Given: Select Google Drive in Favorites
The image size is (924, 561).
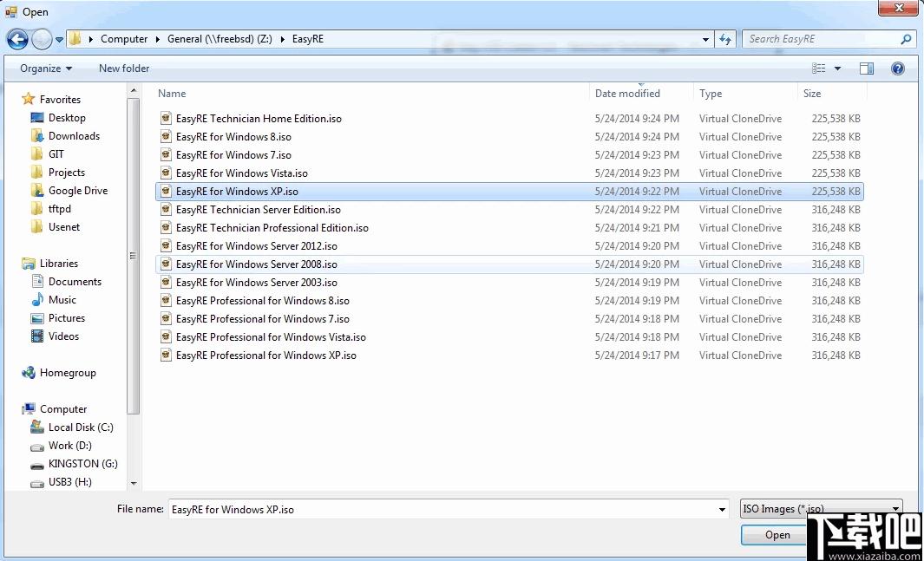Looking at the screenshot, I should pyautogui.click(x=78, y=191).
